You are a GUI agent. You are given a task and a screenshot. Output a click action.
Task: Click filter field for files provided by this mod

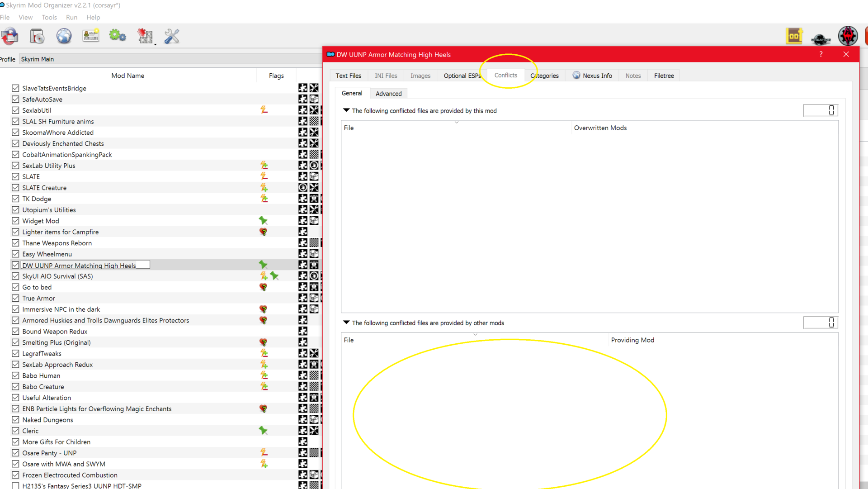(x=821, y=110)
